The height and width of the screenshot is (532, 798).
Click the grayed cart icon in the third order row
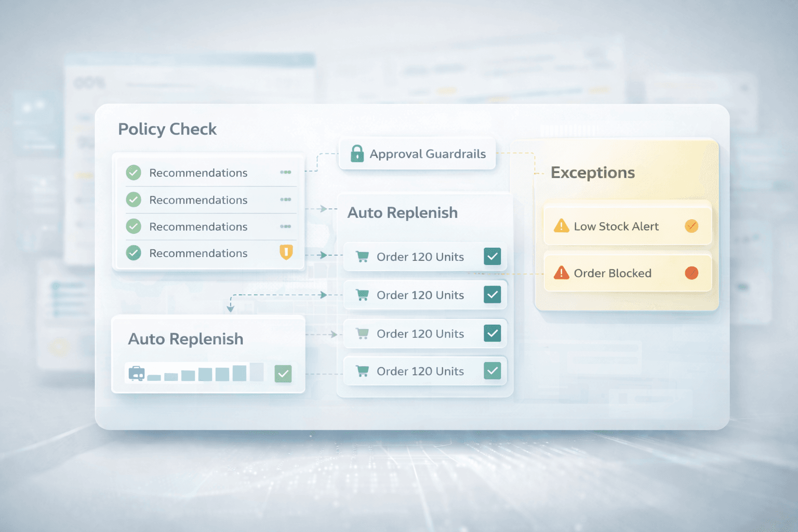click(x=362, y=334)
